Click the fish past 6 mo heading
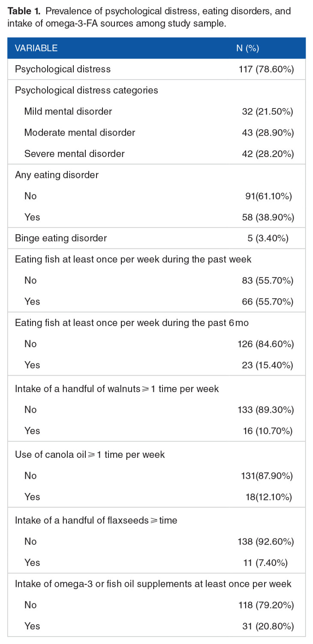Screen dimensions: 313x644 132,323
